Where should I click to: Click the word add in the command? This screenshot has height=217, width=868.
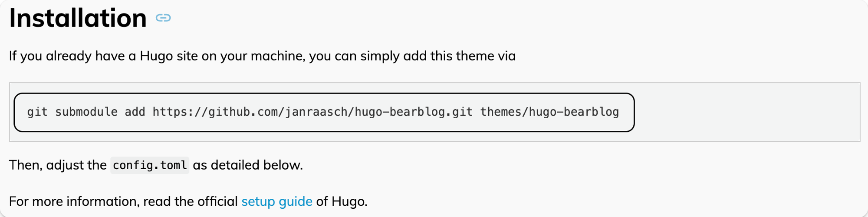(135, 112)
